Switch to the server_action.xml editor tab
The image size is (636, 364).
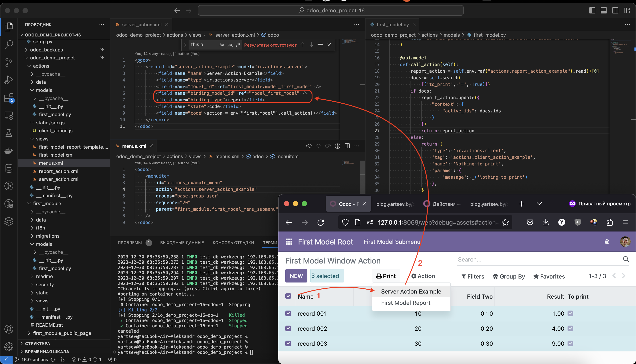pyautogui.click(x=142, y=25)
